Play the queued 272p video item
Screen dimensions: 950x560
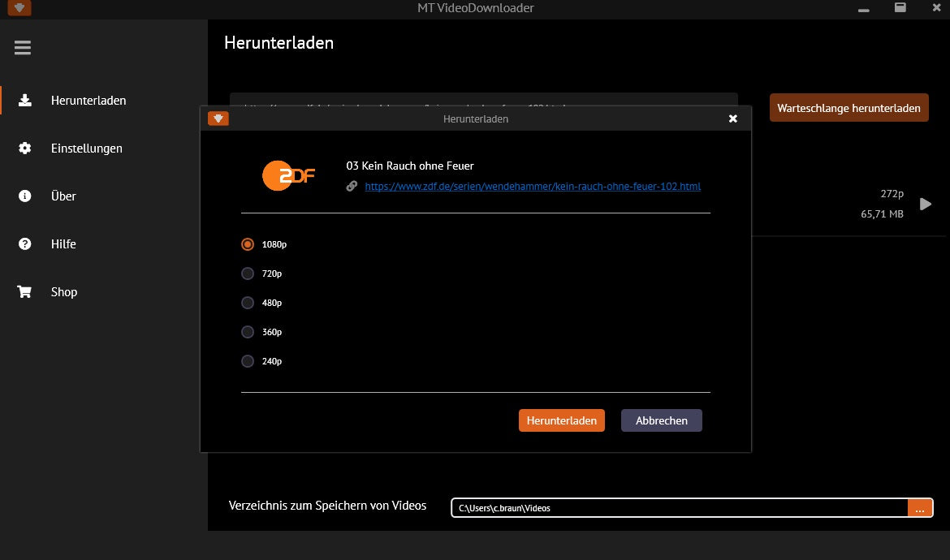tap(925, 205)
